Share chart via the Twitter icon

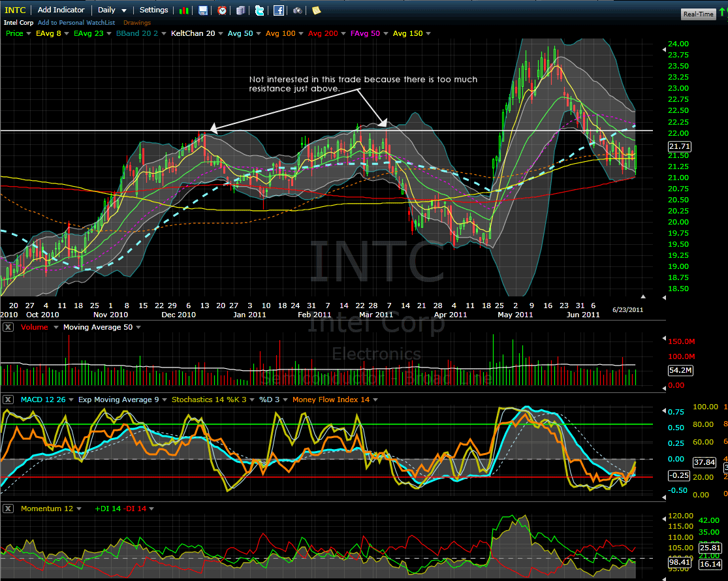coord(260,10)
